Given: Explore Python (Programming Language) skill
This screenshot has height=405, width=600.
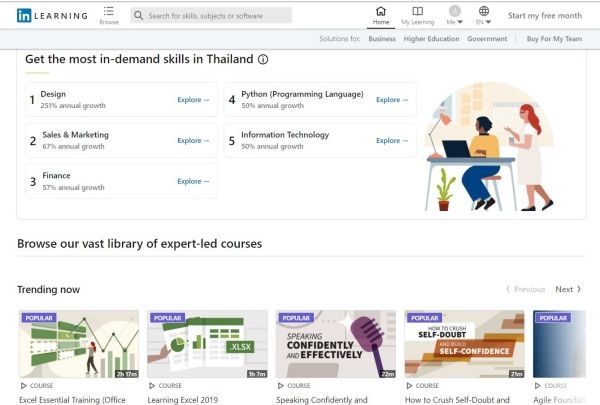Looking at the screenshot, I should click(x=392, y=100).
